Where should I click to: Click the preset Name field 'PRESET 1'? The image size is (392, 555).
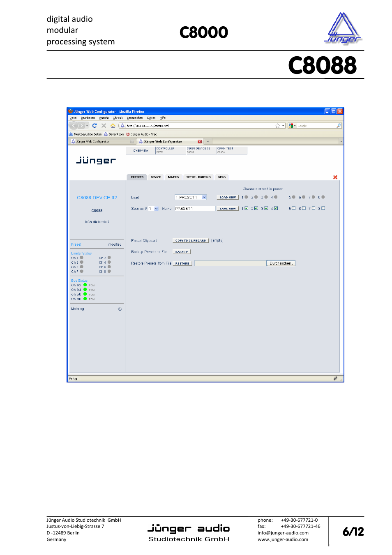point(195,209)
